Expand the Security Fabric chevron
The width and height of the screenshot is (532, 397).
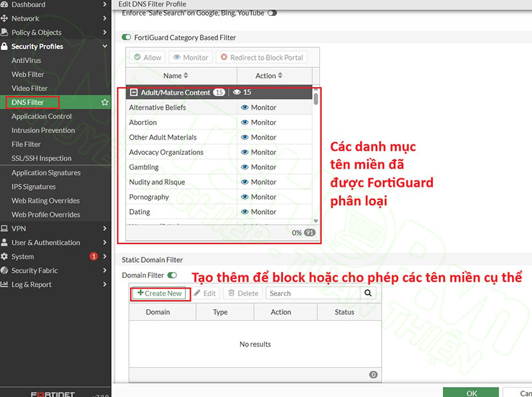(x=104, y=271)
